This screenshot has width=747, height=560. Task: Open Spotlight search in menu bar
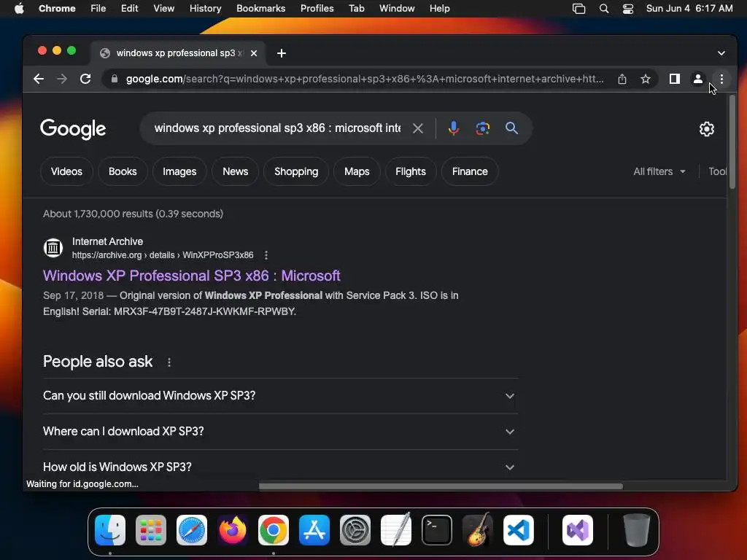[603, 9]
